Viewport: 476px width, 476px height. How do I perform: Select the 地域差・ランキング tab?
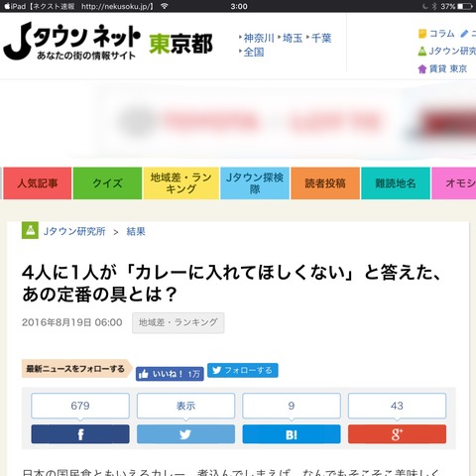pos(181,183)
